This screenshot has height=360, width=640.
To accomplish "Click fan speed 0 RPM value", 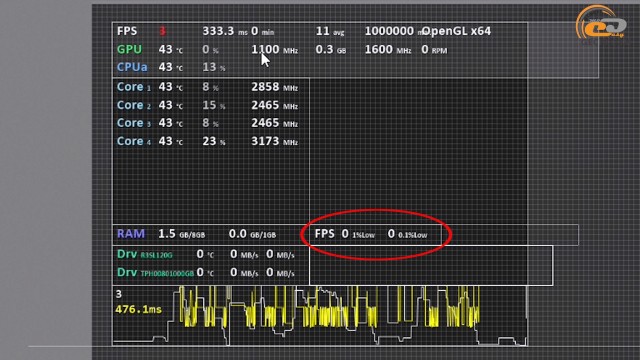I will pos(434,50).
